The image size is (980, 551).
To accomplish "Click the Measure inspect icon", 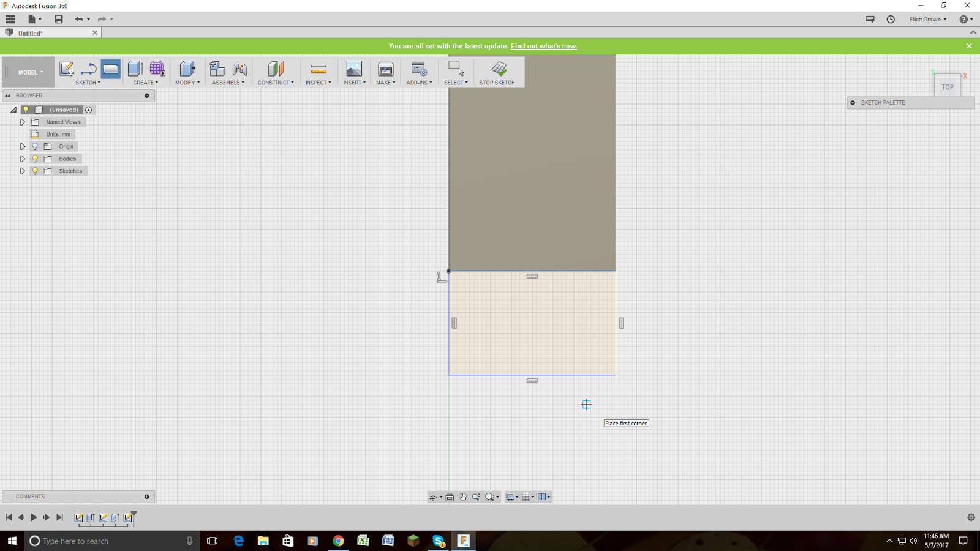I will [318, 69].
